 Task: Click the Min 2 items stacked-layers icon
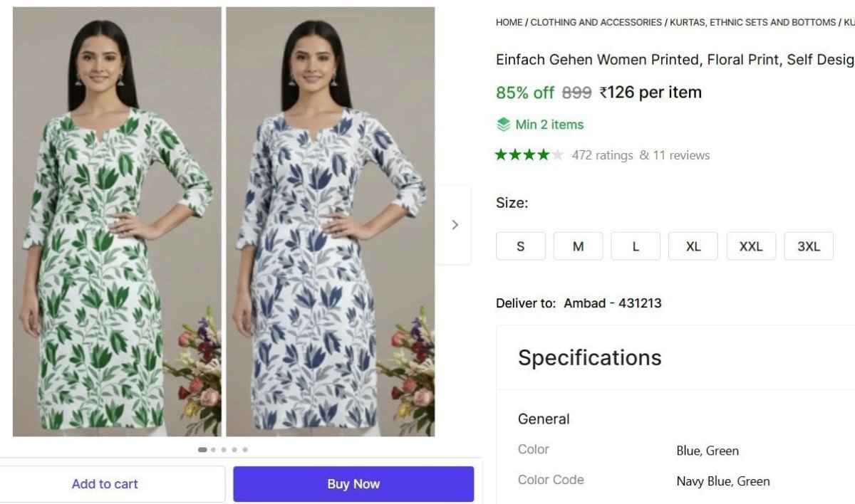click(503, 124)
